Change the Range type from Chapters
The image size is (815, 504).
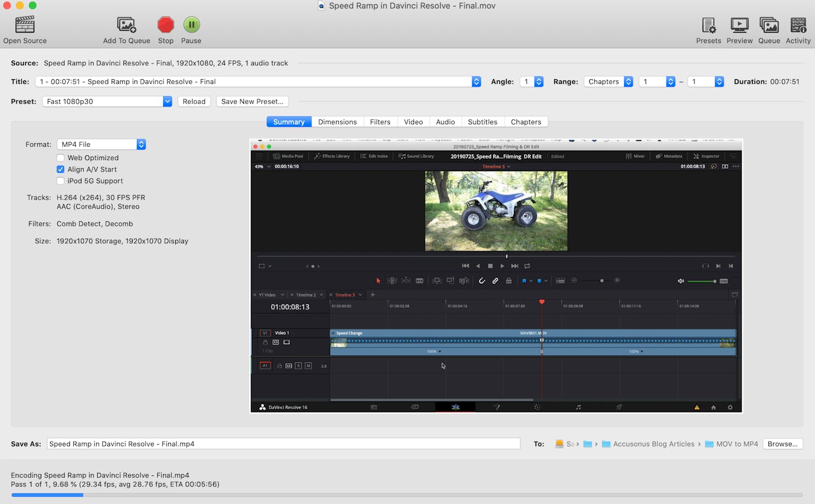(x=608, y=81)
